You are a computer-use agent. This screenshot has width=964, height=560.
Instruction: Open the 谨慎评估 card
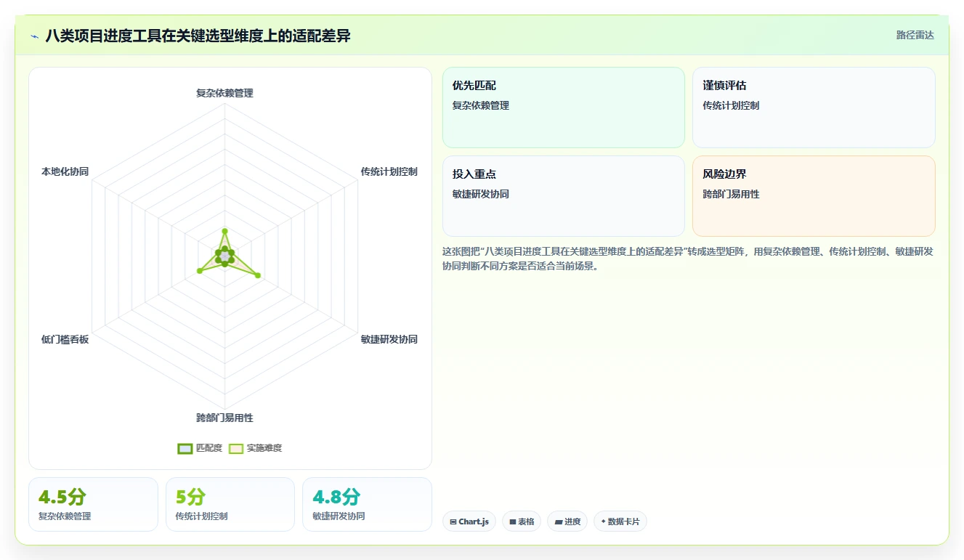pyautogui.click(x=814, y=107)
